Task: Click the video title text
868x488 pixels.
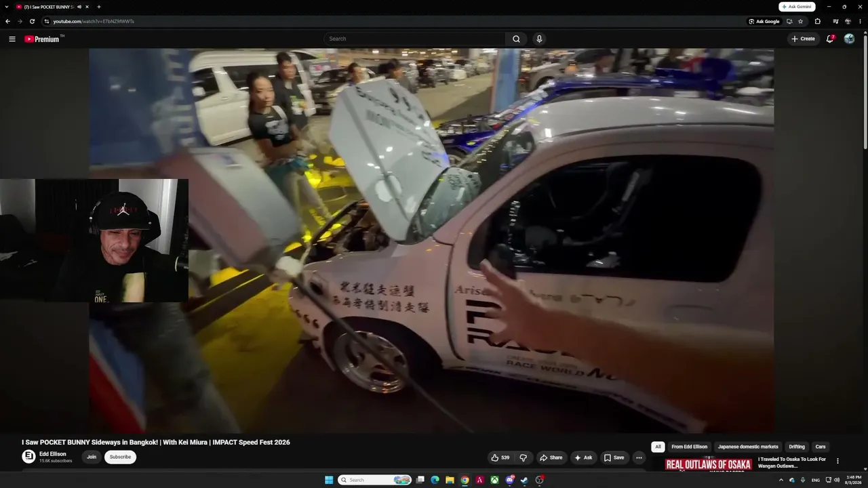Action: coord(156,442)
